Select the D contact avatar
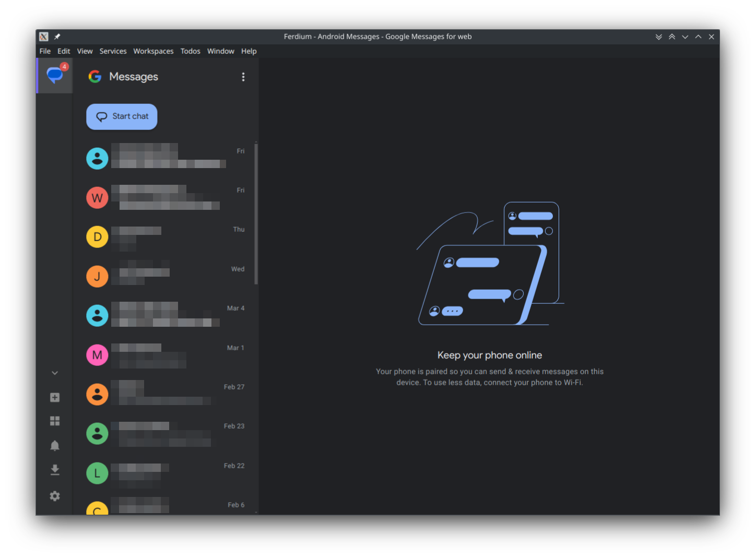Image resolution: width=756 pixels, height=558 pixels. click(97, 237)
